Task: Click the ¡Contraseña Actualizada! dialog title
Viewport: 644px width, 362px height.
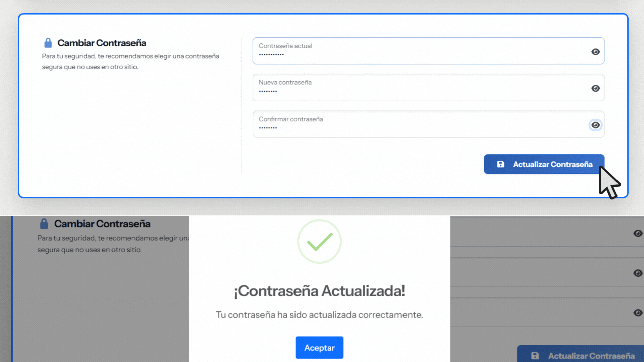Action: coord(319,291)
